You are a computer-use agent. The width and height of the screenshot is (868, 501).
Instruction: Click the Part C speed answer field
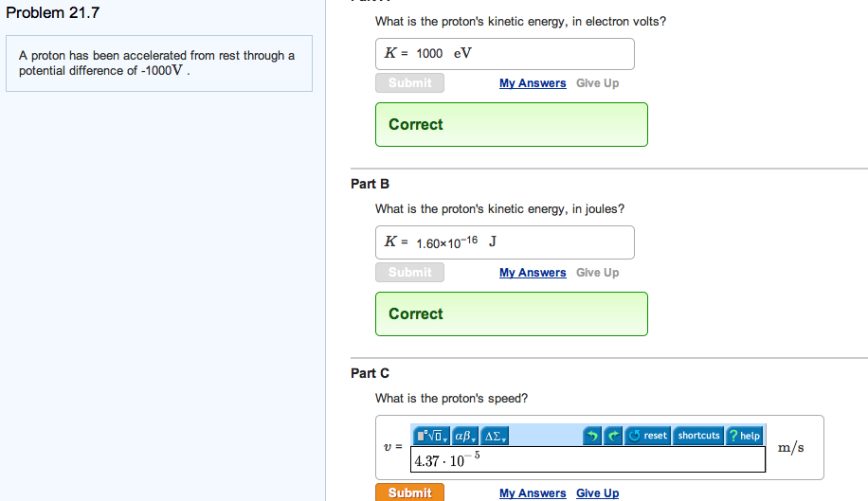coord(588,460)
